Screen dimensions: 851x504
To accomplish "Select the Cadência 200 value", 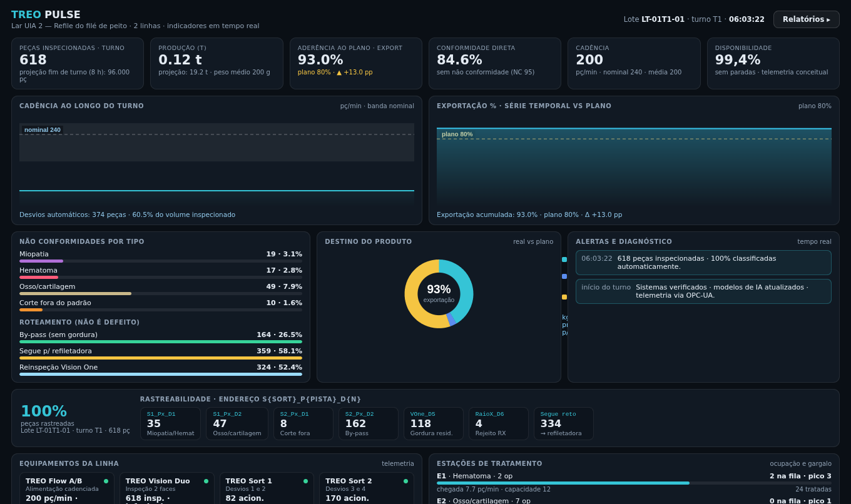I will click(589, 60).
